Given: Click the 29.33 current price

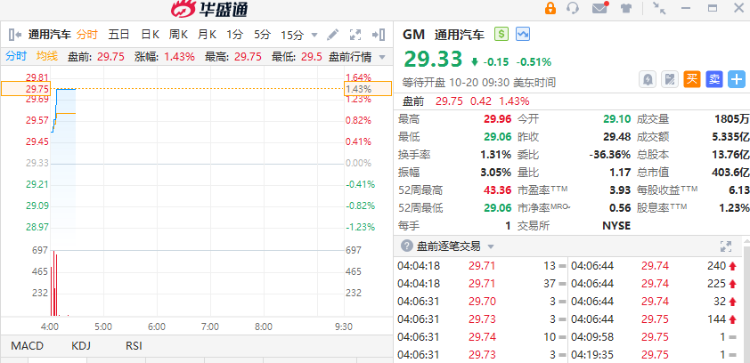Looking at the screenshot, I should click(x=433, y=59).
